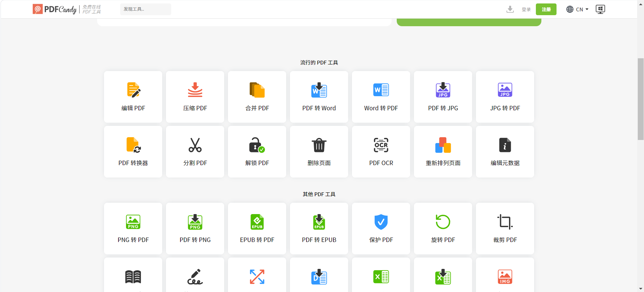644x292 pixels.
Task: Expand the CN language dropdown
Action: point(578,9)
